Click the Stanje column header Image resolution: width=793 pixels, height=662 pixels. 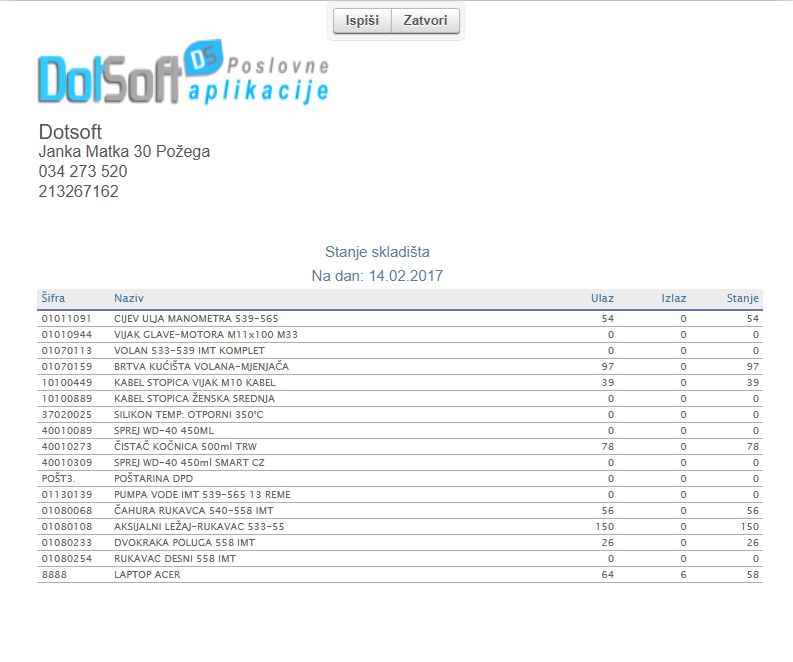tap(742, 299)
